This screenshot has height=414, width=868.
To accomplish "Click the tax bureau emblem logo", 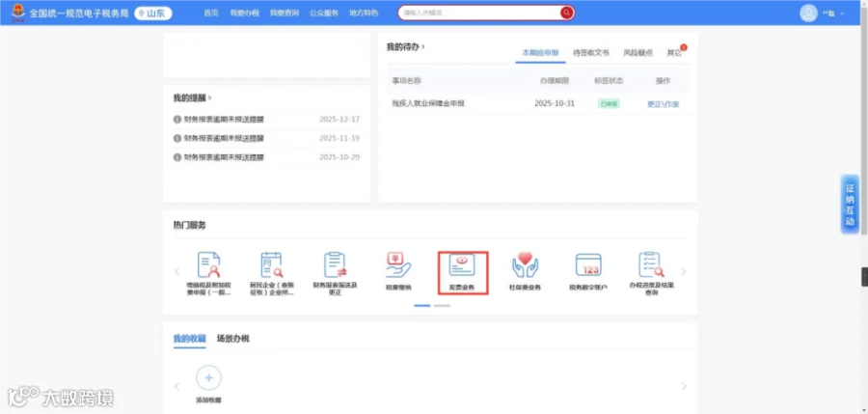I will 18,13.
